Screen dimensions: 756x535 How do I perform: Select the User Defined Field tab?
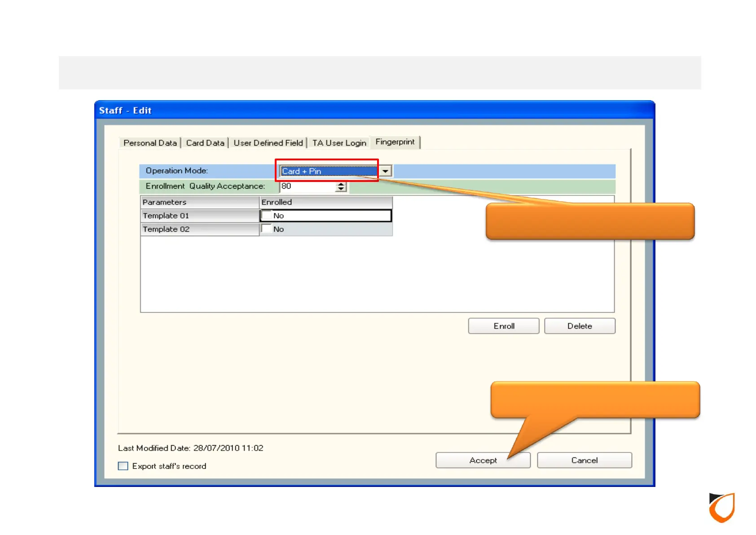pyautogui.click(x=268, y=143)
